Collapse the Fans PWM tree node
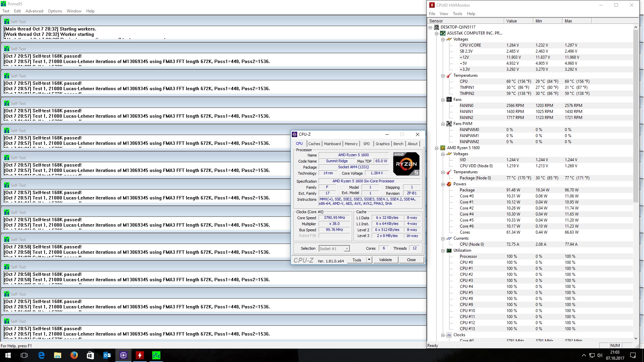 pos(443,124)
